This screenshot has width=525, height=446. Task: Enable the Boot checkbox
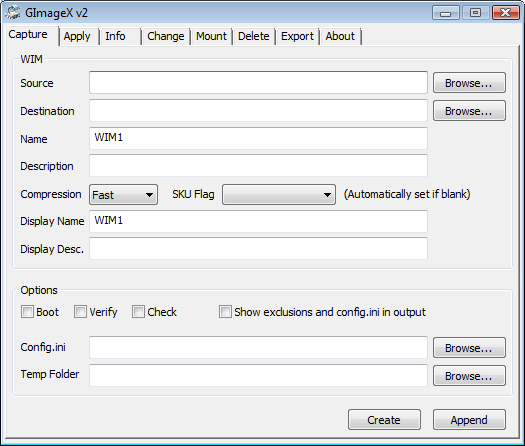(27, 311)
